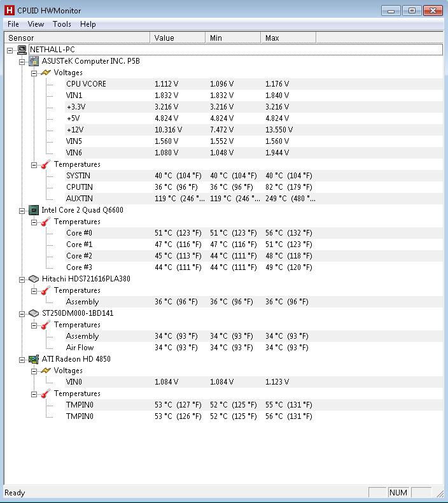Select the VIN1 voltage row
The image size is (448, 503).
[x=254, y=96]
